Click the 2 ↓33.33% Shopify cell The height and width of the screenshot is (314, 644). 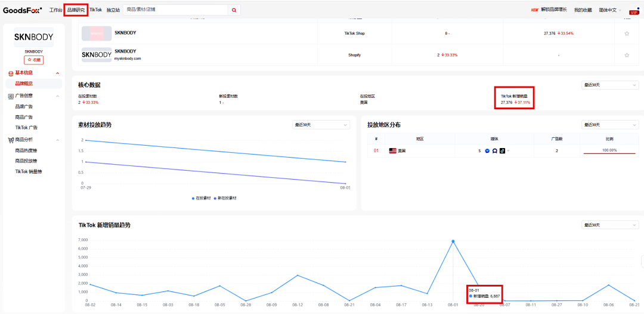tap(447, 55)
